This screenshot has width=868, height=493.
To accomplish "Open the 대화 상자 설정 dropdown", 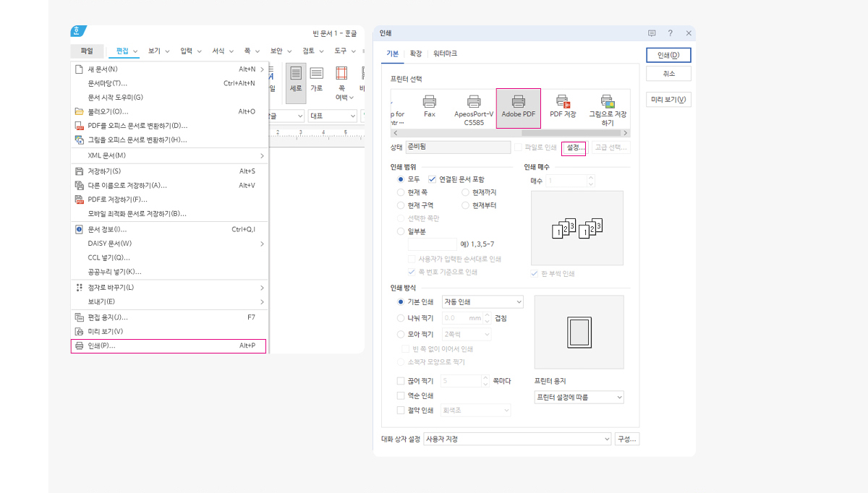I will click(518, 439).
